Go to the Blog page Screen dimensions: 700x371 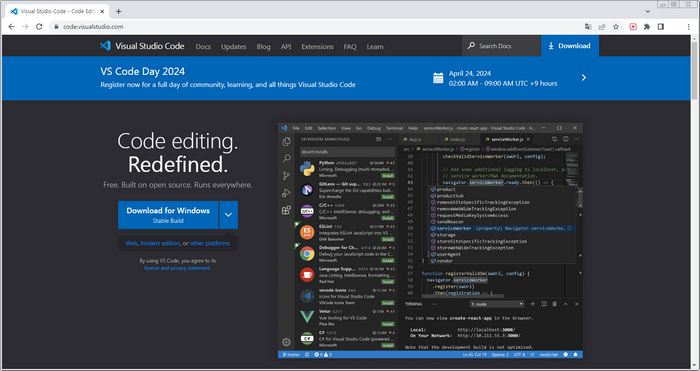pos(263,46)
